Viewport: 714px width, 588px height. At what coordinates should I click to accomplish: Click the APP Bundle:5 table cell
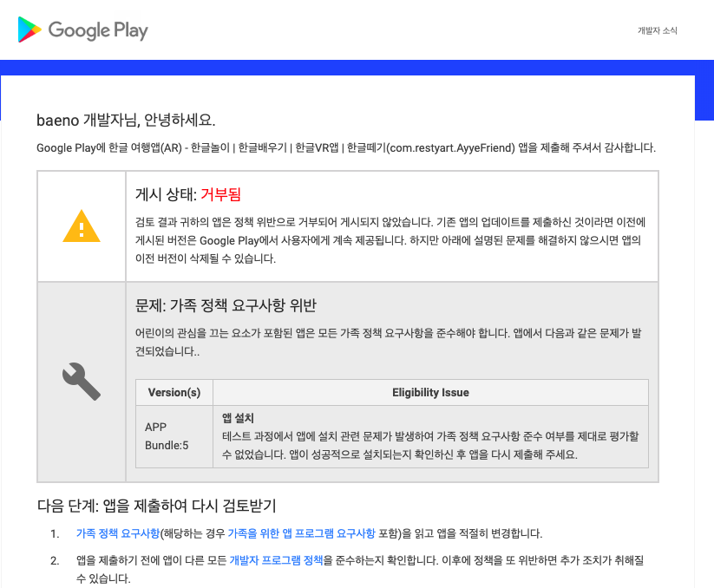tap(174, 436)
